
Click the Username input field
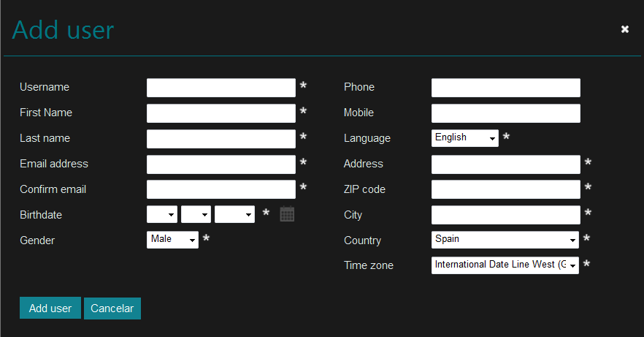pos(221,88)
